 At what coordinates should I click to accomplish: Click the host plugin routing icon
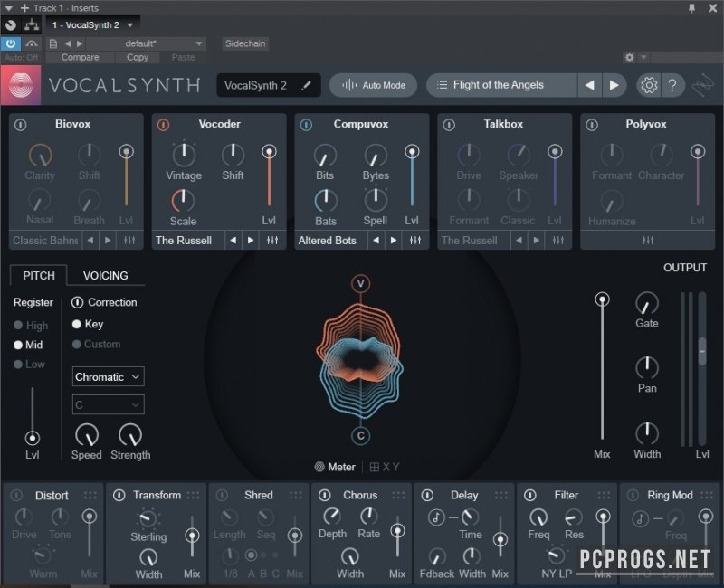tap(32, 25)
